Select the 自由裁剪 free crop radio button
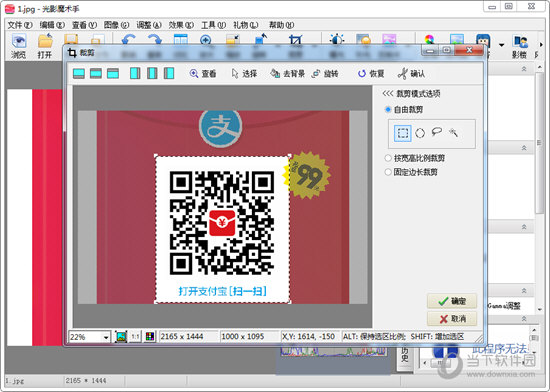Image resolution: width=550 pixels, height=392 pixels. [388, 109]
